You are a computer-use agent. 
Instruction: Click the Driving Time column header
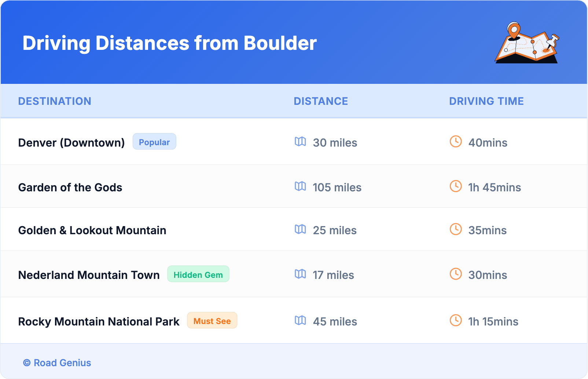[x=486, y=101]
